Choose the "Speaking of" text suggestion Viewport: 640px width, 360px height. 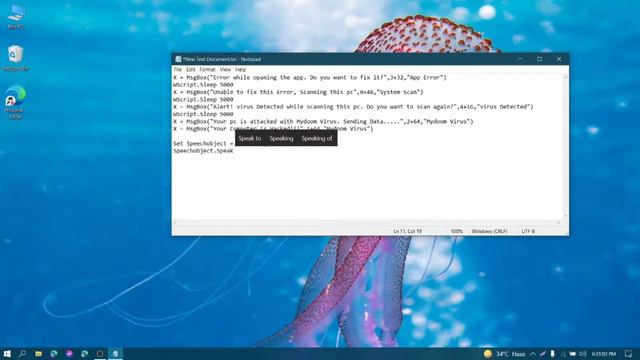pos(317,138)
